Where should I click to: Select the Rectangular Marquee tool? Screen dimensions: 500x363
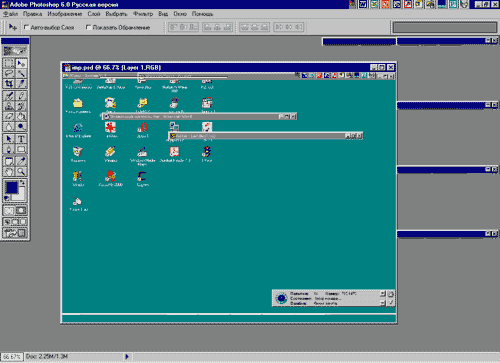pos(9,63)
